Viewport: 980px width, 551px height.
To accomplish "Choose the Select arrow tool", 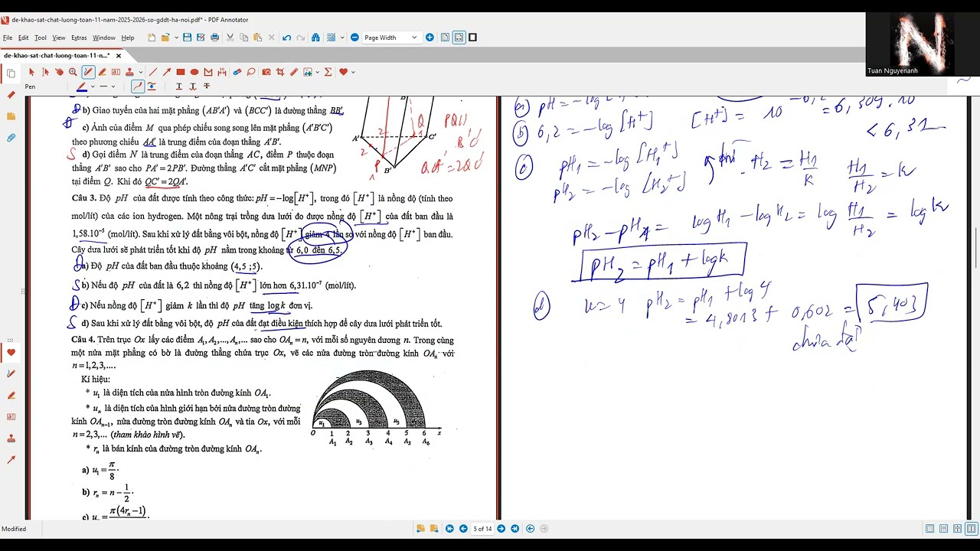I will (31, 72).
